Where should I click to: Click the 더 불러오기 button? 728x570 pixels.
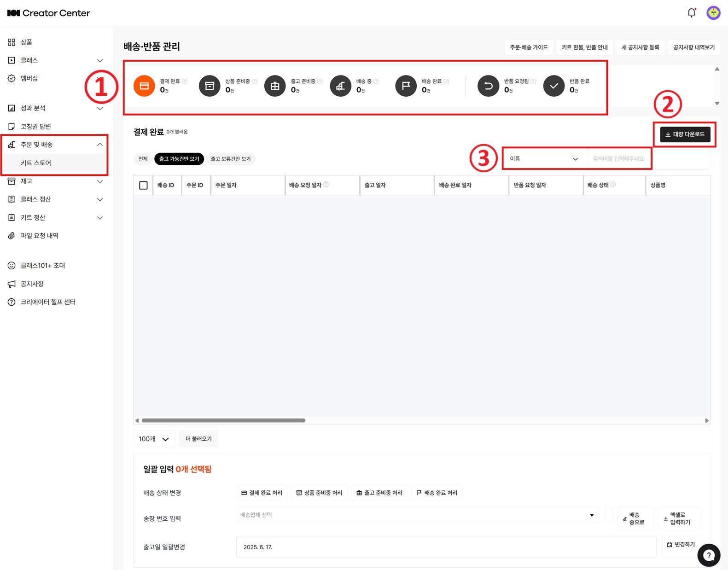coord(198,439)
